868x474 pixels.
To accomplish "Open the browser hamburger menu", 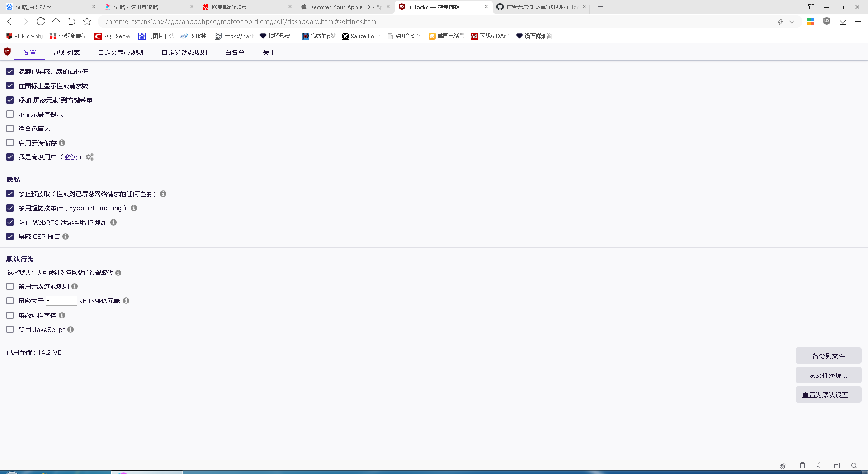I will [858, 21].
